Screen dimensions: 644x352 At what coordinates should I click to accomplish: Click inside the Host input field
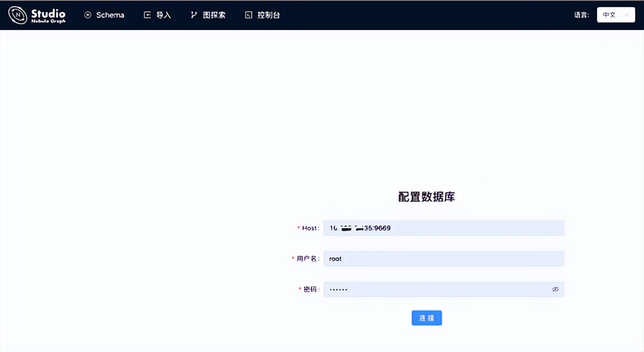[x=443, y=228]
